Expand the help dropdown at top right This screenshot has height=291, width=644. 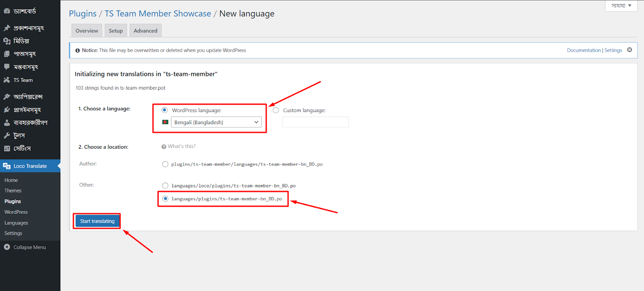coord(621,6)
